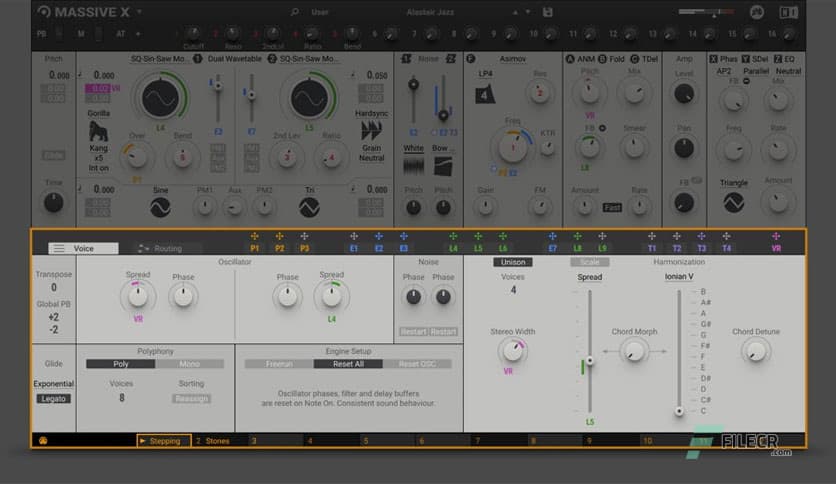Open the Massive X main menu arrow
The width and height of the screenshot is (836, 484).
point(140,11)
